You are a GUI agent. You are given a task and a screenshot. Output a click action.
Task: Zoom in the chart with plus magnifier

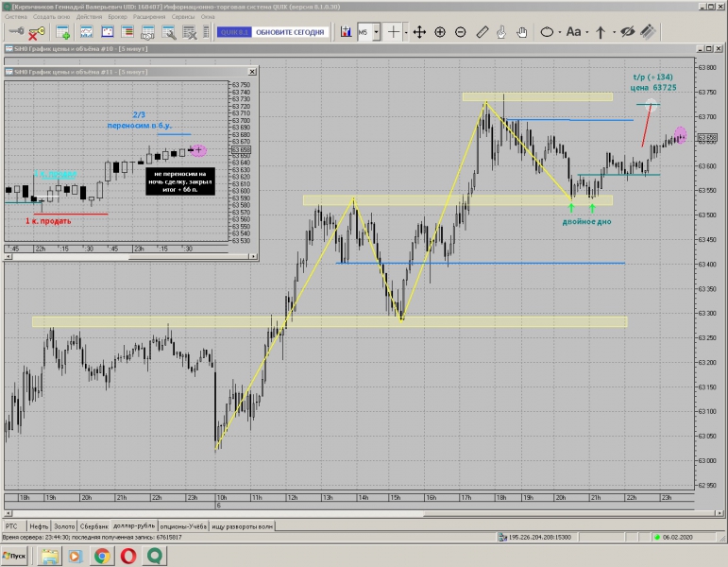pyautogui.click(x=440, y=31)
